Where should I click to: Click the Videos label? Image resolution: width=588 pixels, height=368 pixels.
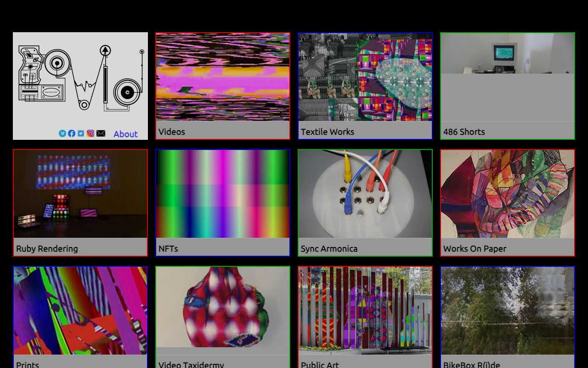[172, 132]
